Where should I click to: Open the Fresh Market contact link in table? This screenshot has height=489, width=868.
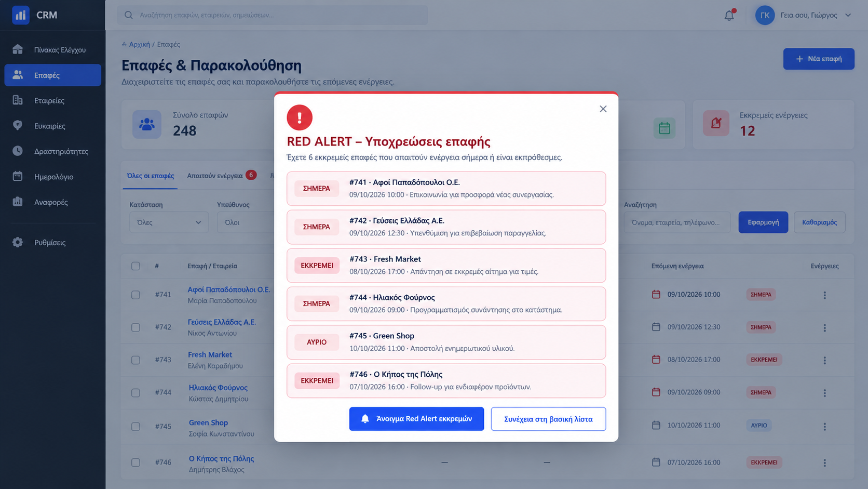[x=210, y=354]
